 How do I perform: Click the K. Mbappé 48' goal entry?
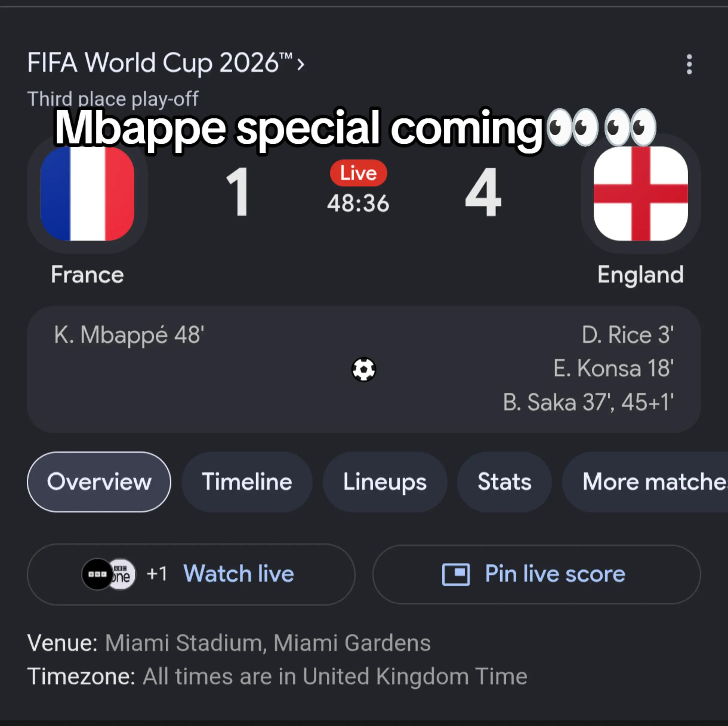coord(129,335)
